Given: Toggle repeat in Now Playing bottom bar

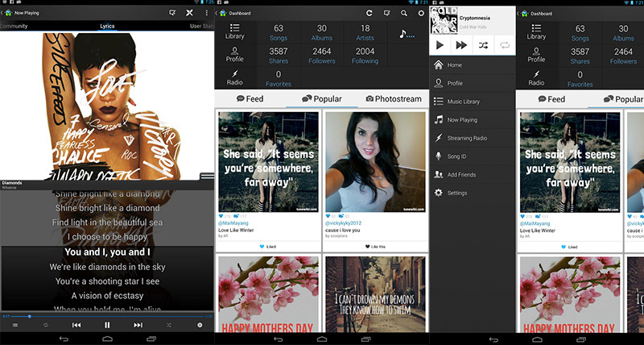Looking at the screenshot, I should (x=46, y=326).
